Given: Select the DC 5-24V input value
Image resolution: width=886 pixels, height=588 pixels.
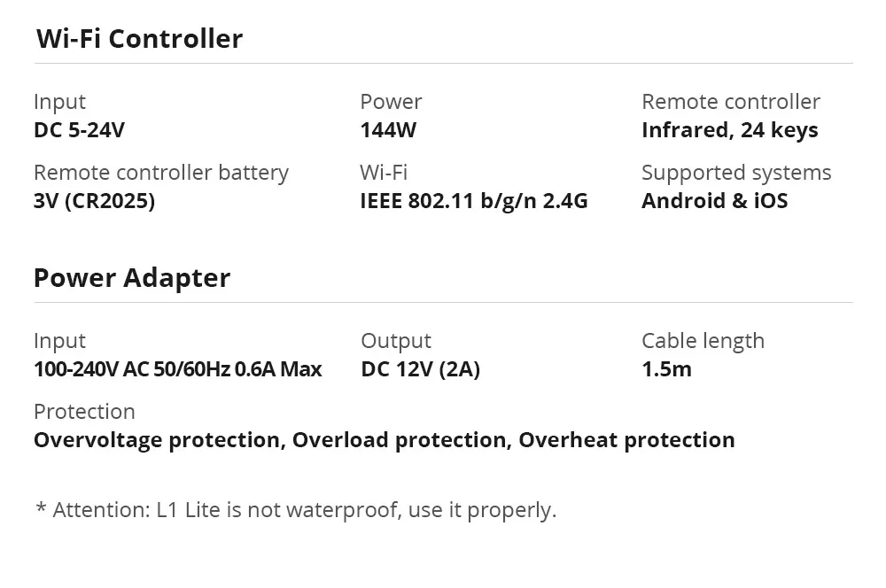Looking at the screenshot, I should point(79,130).
